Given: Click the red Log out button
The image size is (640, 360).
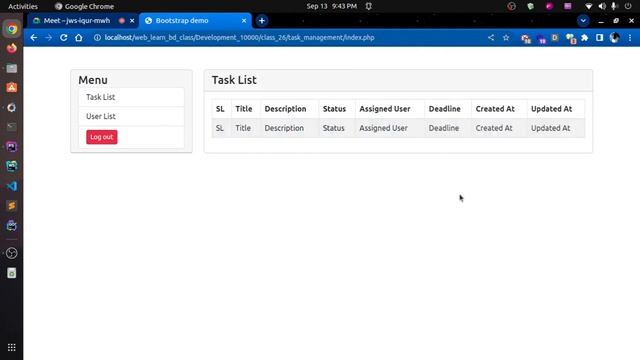Looking at the screenshot, I should [102, 137].
